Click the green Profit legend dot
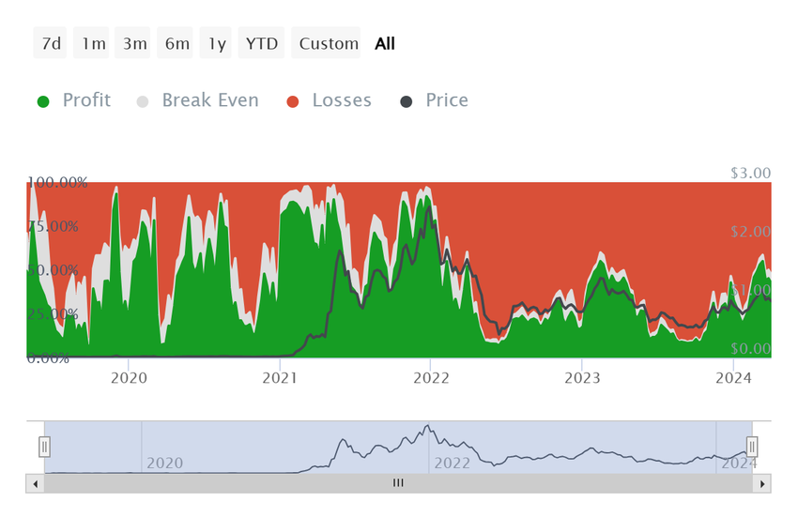Screen dimensions: 798x532 point(43,101)
